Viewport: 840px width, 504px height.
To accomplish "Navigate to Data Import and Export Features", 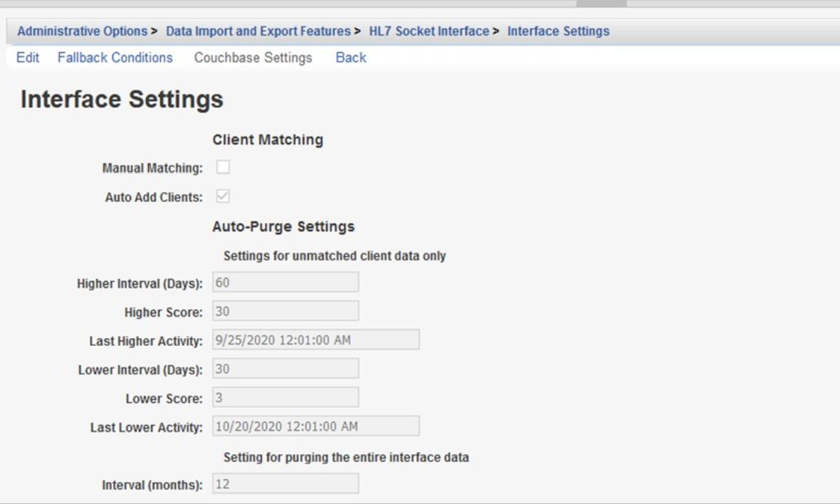I will (x=258, y=31).
